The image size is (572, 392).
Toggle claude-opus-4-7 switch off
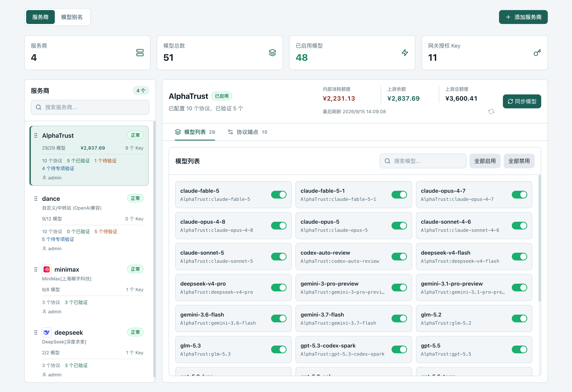[x=520, y=195]
